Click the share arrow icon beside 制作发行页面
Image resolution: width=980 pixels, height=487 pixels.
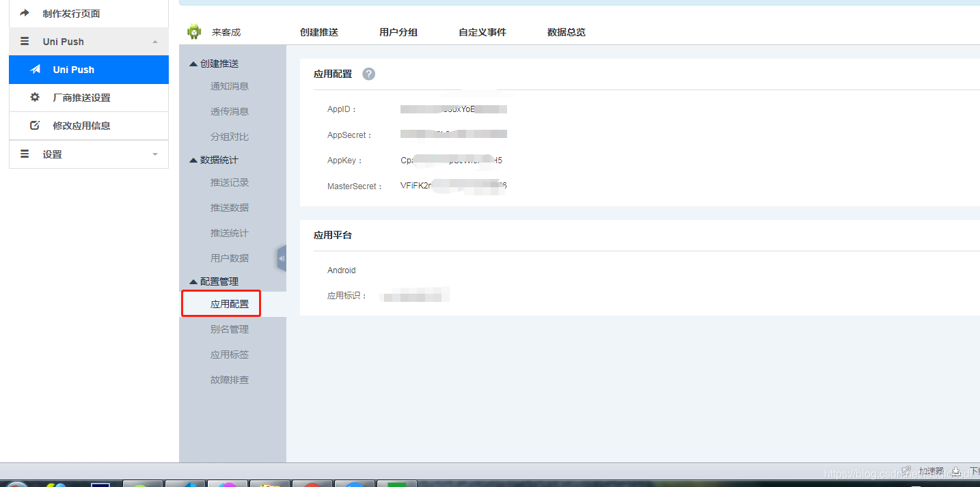coord(25,13)
